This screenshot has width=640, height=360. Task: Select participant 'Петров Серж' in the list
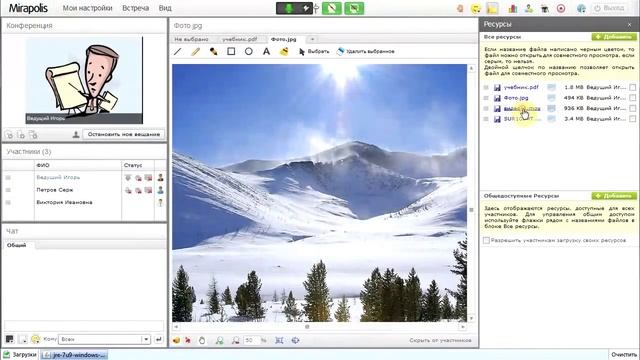pos(55,190)
